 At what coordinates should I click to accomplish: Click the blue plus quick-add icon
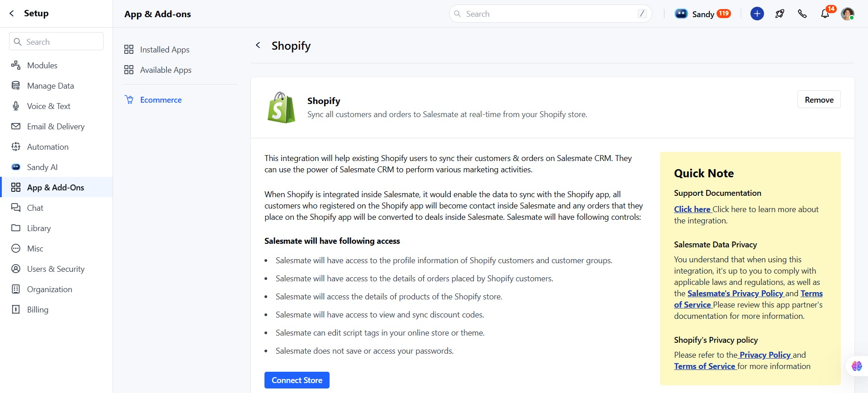(757, 14)
